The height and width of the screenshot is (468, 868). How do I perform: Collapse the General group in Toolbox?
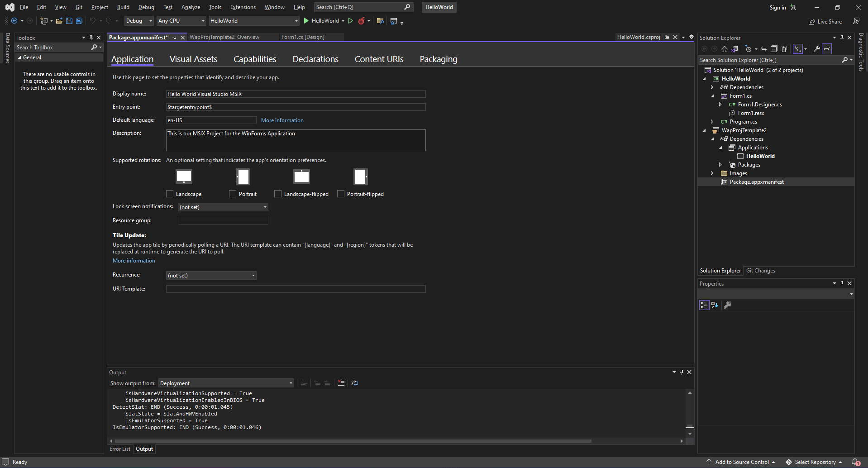pyautogui.click(x=19, y=57)
